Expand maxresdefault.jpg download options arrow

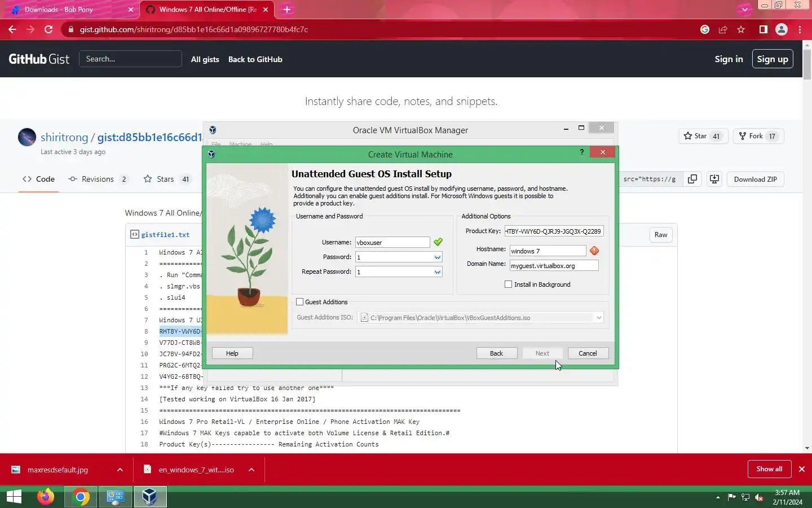click(x=120, y=470)
